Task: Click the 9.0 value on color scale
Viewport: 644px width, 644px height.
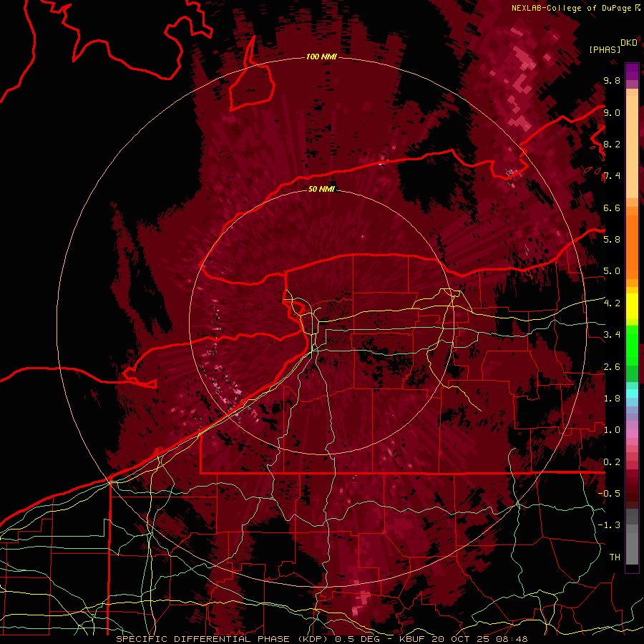Action: click(612, 112)
